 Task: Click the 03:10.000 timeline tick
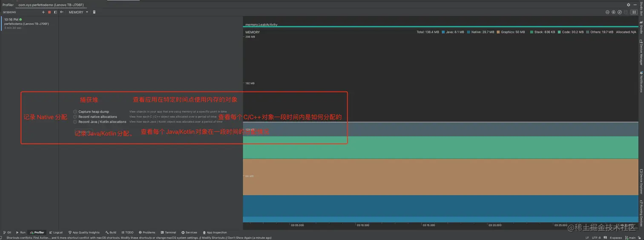coord(363,225)
